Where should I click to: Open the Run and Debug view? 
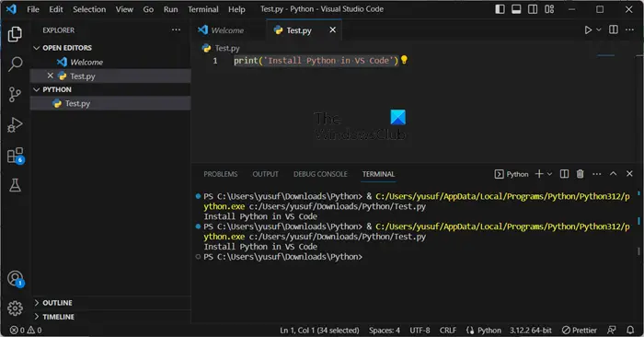pyautogui.click(x=15, y=125)
